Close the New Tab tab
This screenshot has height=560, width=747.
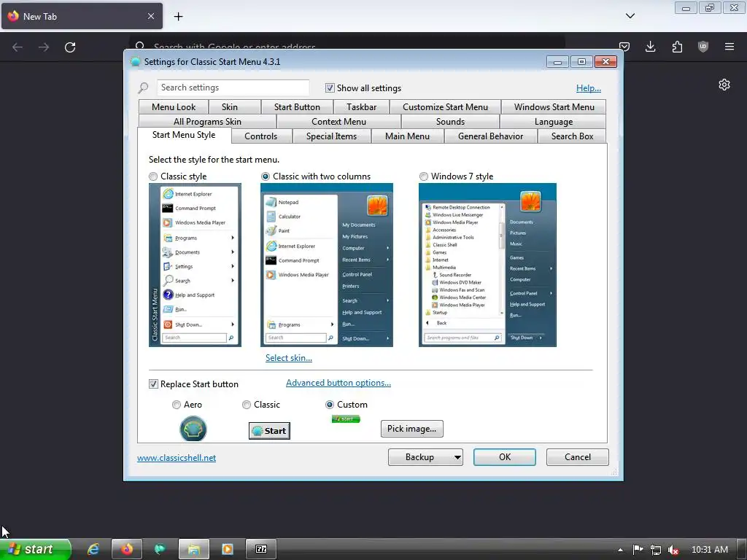tap(151, 16)
